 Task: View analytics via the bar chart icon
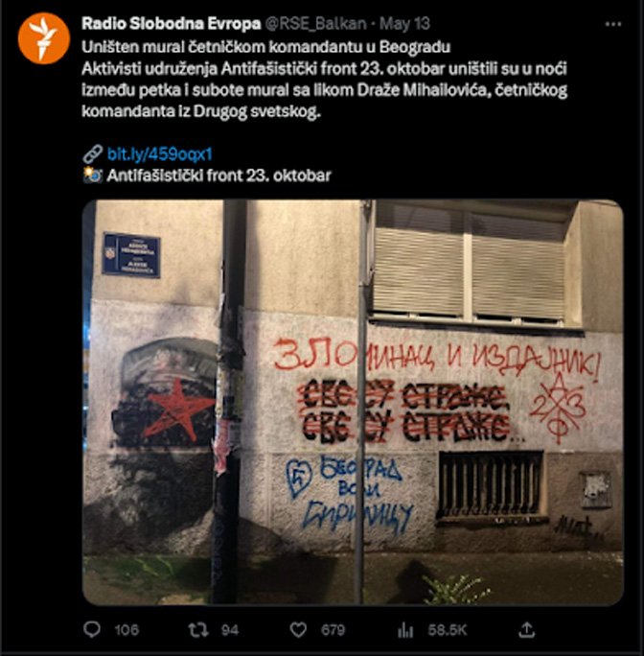(405, 630)
